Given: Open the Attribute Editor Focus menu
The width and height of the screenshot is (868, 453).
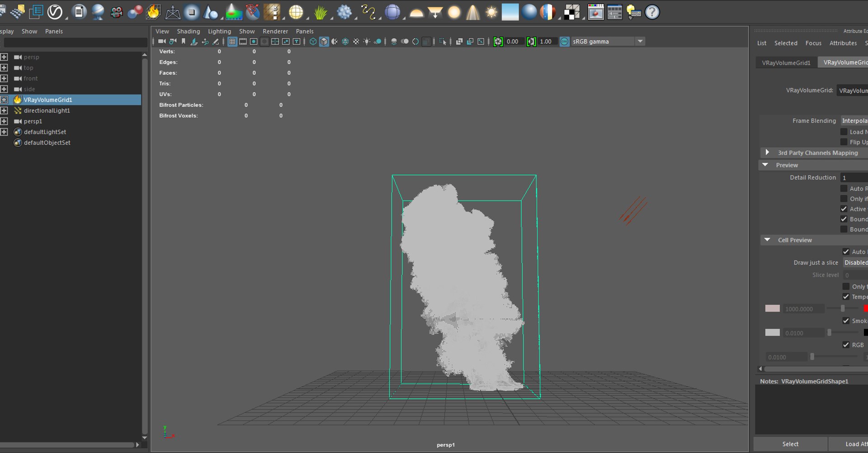Looking at the screenshot, I should (813, 43).
